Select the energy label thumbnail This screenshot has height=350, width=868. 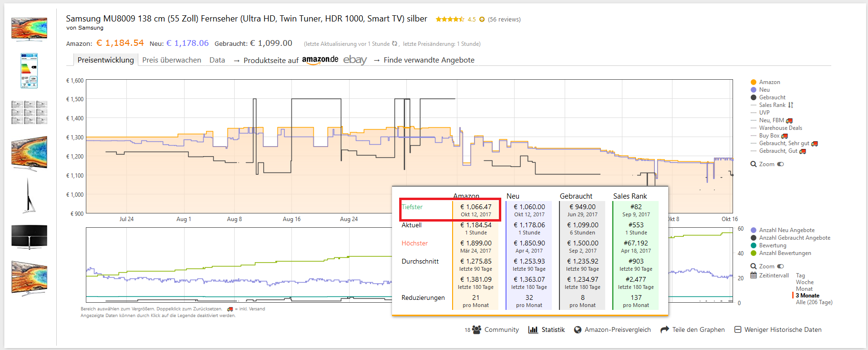coord(29,71)
